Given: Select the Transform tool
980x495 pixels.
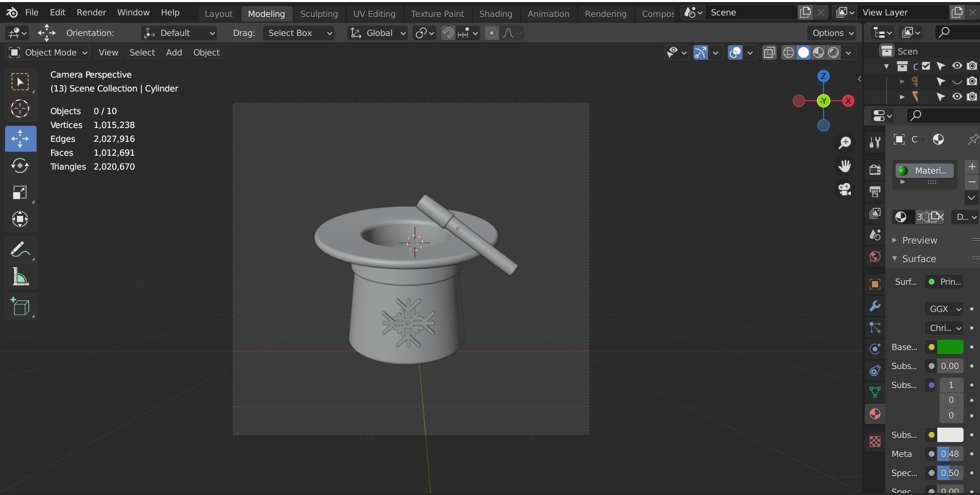Looking at the screenshot, I should click(x=21, y=219).
